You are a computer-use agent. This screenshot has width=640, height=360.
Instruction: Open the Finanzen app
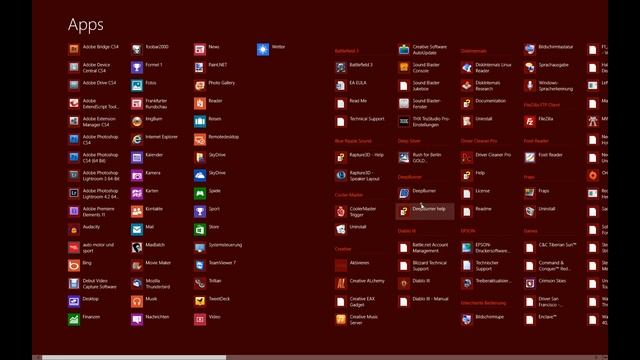click(x=84, y=319)
